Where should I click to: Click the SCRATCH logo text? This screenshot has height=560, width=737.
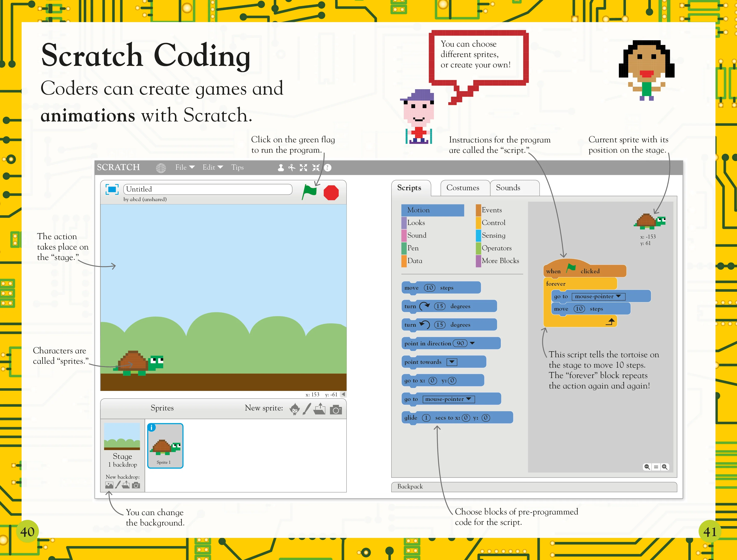coord(118,167)
